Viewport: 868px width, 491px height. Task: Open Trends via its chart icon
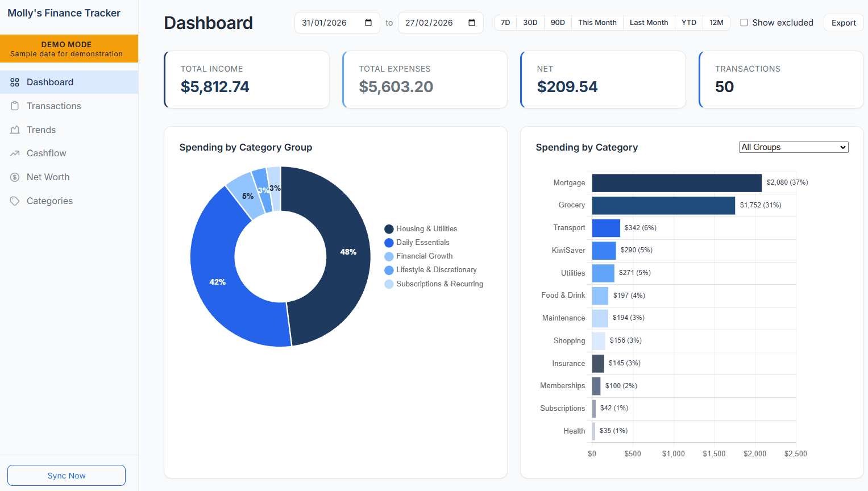coord(14,130)
